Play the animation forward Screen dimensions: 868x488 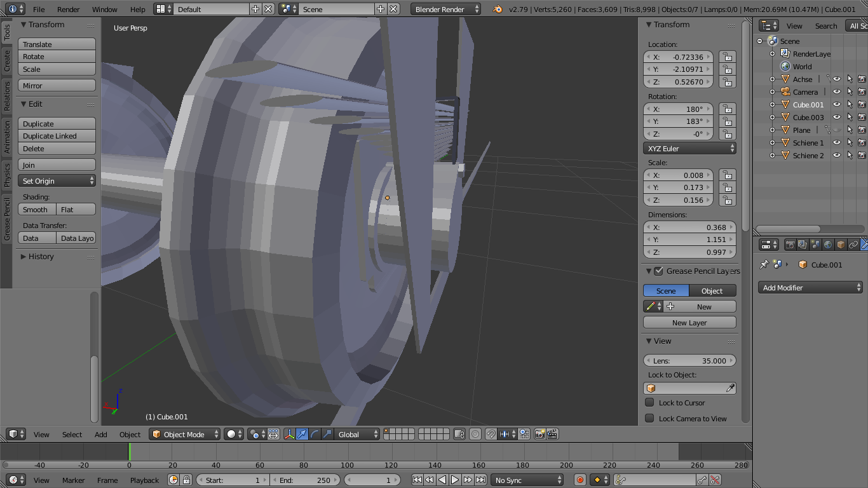(455, 480)
